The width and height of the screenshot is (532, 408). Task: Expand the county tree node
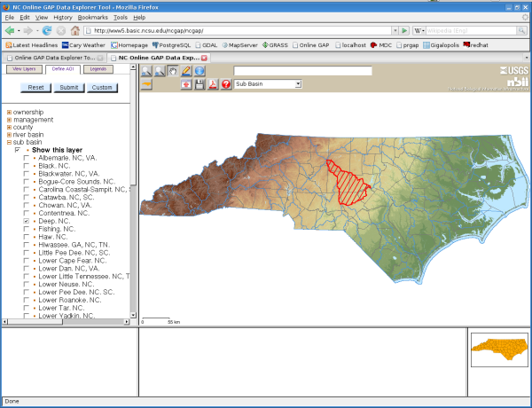click(x=9, y=128)
